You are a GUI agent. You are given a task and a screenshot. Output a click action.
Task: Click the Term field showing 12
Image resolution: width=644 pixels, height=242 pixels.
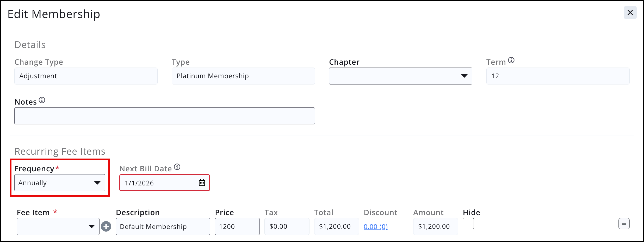(x=558, y=76)
